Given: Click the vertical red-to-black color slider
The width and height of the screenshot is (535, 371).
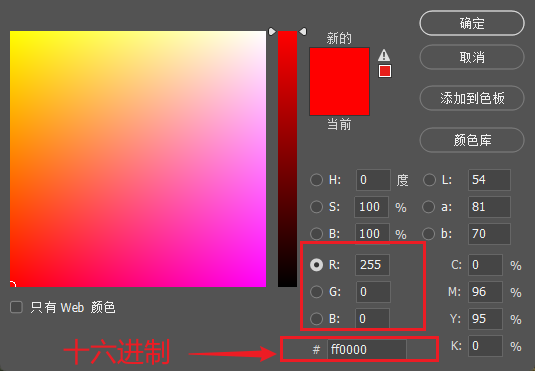Looking at the screenshot, I should 287,159.
